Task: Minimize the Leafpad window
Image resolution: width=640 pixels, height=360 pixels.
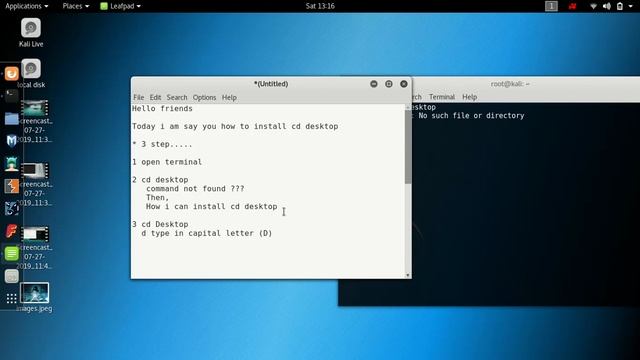Action: [373, 84]
